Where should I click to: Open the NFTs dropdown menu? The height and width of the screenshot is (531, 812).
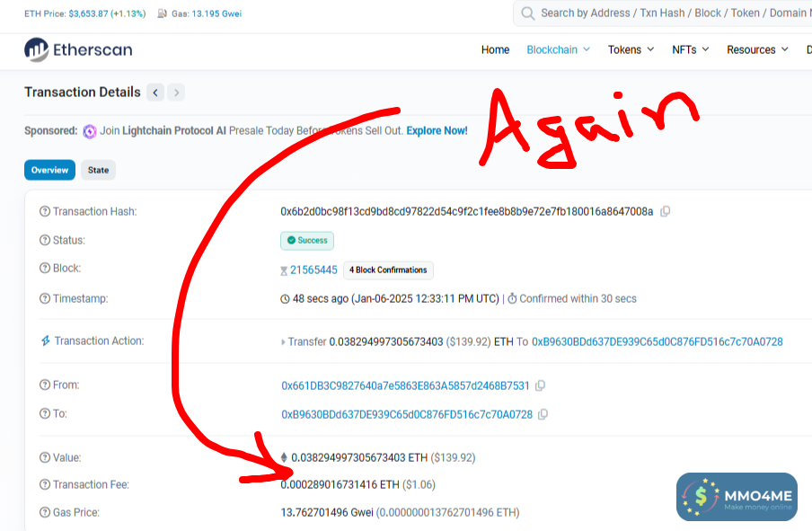pyautogui.click(x=691, y=49)
